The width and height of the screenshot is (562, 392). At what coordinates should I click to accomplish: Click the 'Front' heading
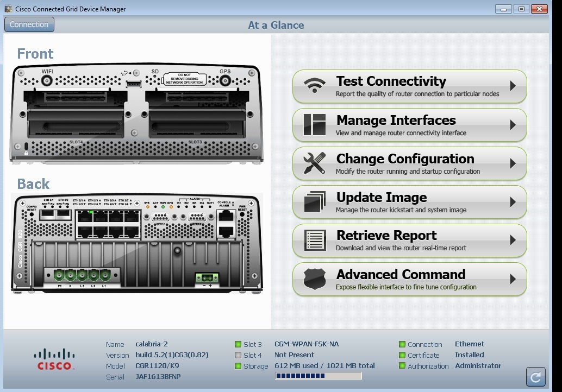[x=35, y=54]
